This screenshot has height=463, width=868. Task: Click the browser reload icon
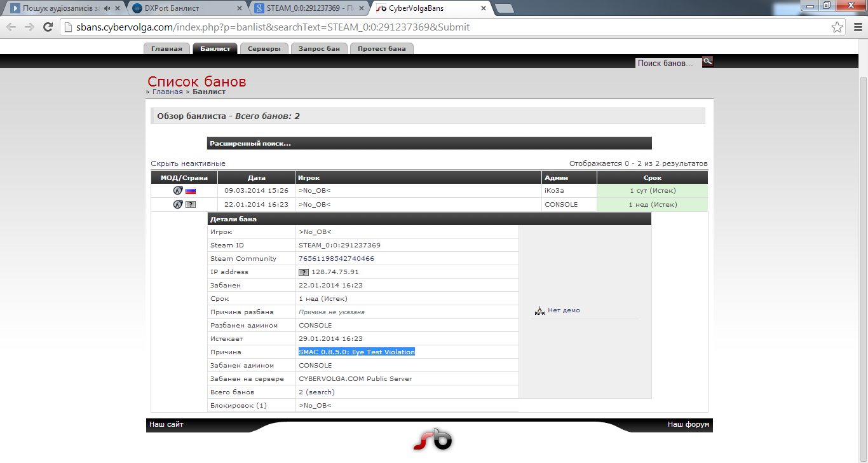[x=48, y=27]
